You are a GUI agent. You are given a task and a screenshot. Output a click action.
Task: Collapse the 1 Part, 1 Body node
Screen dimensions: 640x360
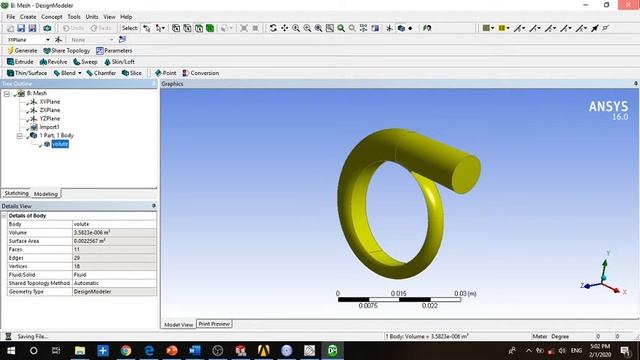(x=19, y=136)
